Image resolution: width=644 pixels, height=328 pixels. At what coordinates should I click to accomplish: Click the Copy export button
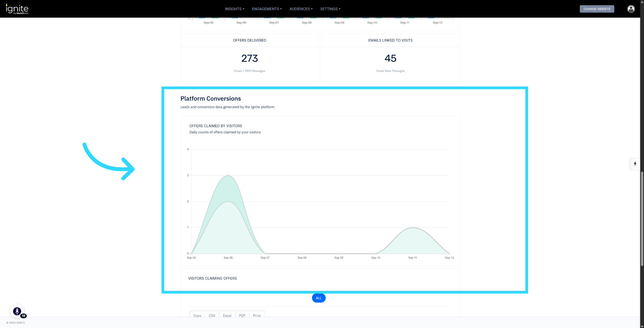tap(197, 315)
